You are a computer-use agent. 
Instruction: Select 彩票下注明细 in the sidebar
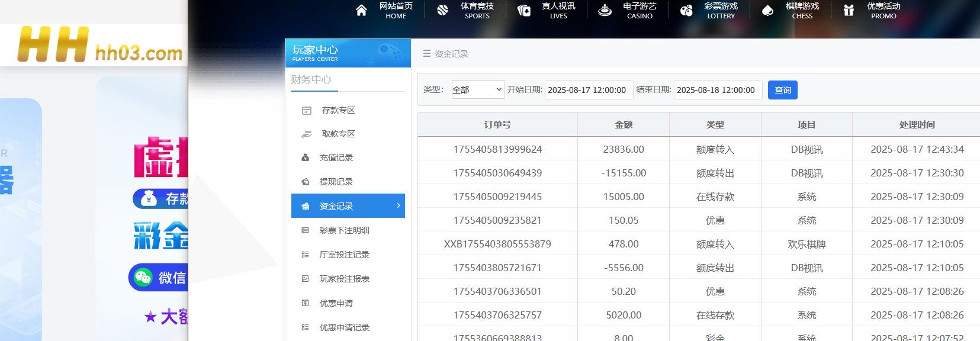click(x=344, y=230)
